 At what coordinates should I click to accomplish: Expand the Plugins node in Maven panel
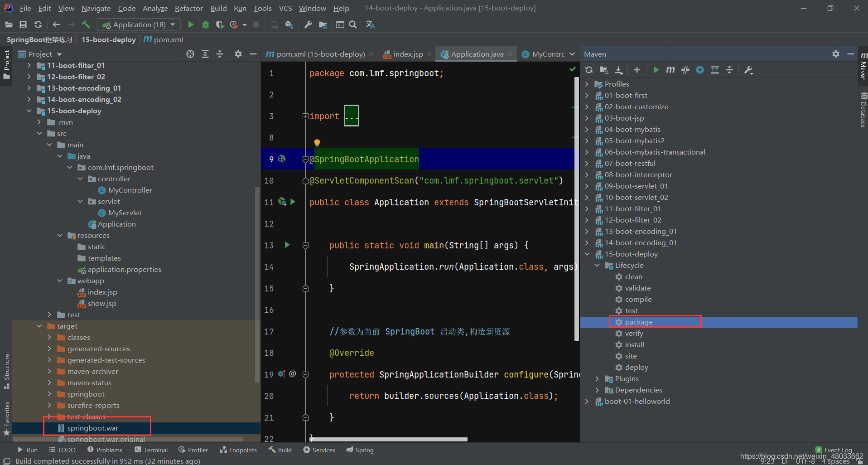pos(597,378)
